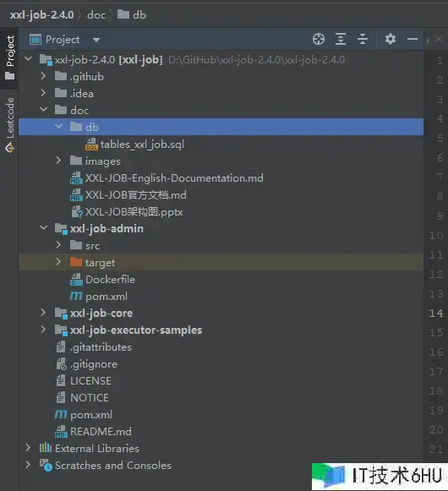Screen dimensions: 448x491
Task: Expand the .github folder
Action: tap(43, 76)
